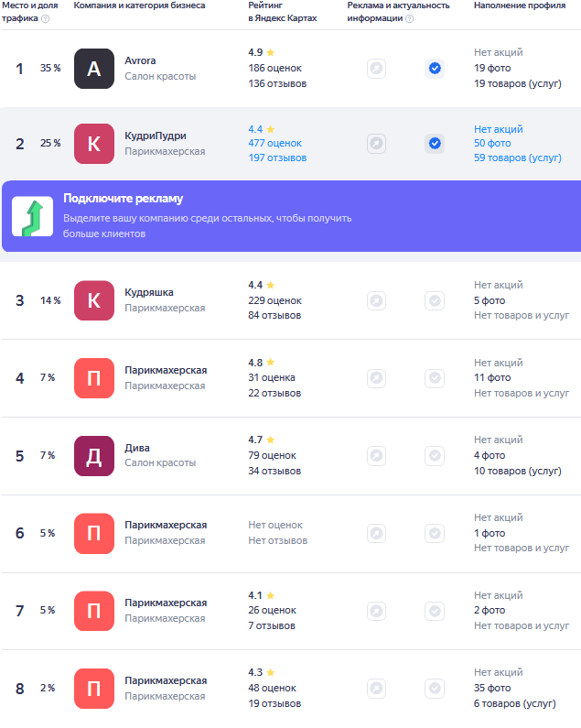Open the '477 оценок' link for КудриПудри
This screenshot has width=581, height=728.
[274, 144]
